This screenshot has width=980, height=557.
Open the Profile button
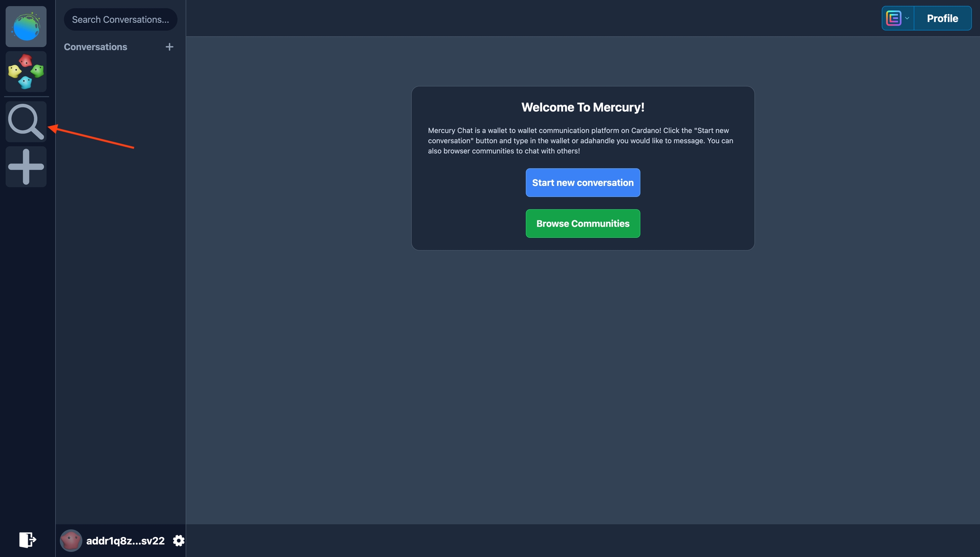[942, 18]
